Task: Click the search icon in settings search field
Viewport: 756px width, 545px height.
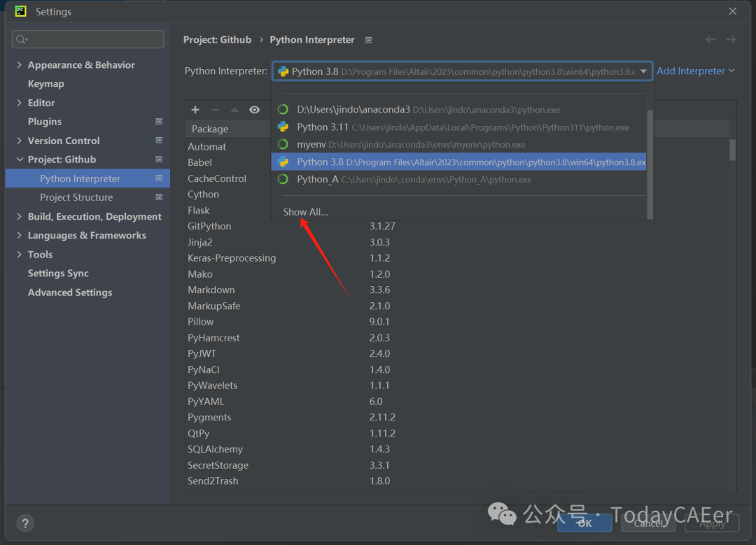Action: 21,39
